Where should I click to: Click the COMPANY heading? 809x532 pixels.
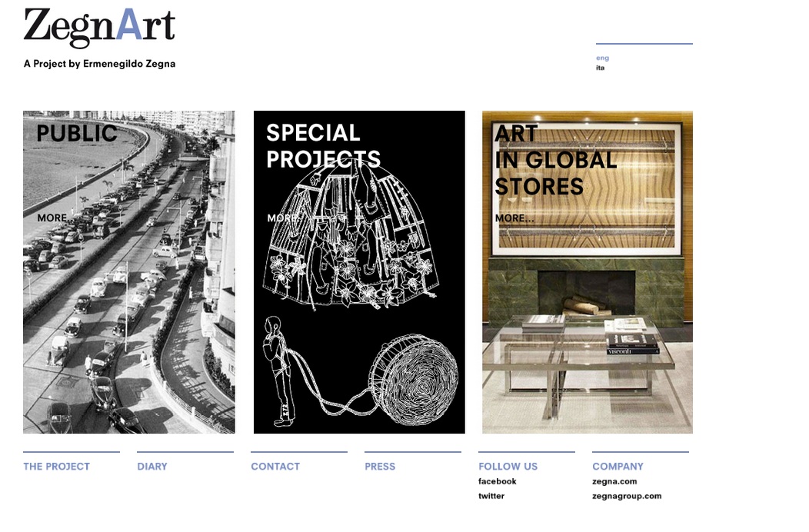(618, 467)
